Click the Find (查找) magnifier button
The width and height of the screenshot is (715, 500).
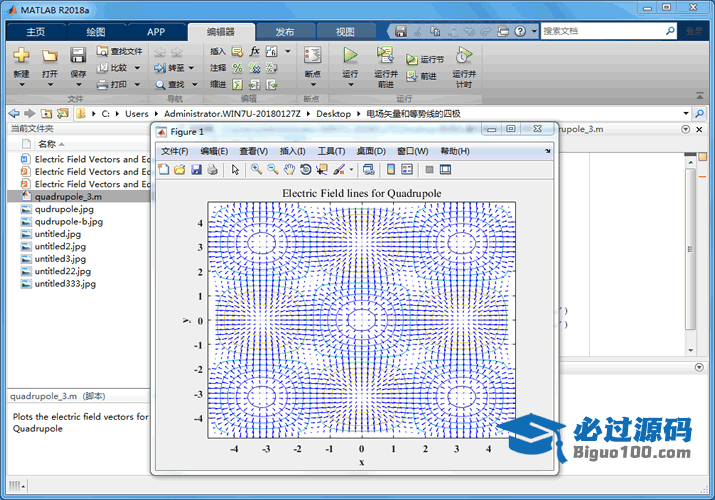tap(176, 84)
